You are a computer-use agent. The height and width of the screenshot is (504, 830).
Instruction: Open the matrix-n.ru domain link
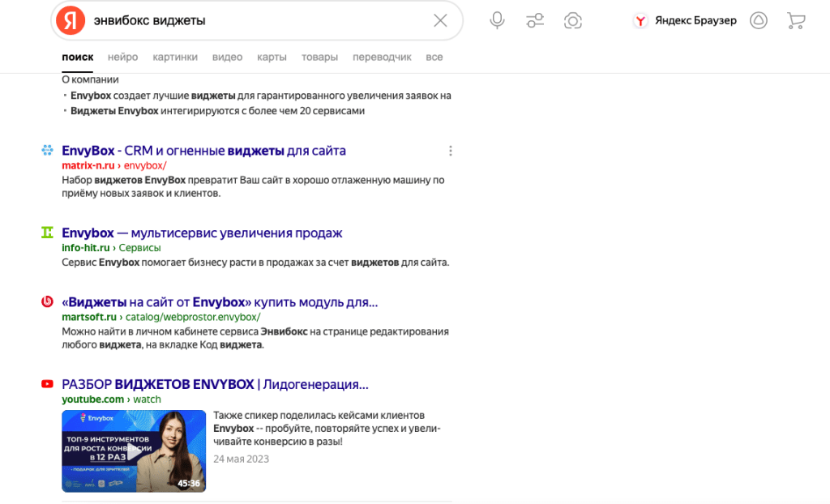(88, 166)
